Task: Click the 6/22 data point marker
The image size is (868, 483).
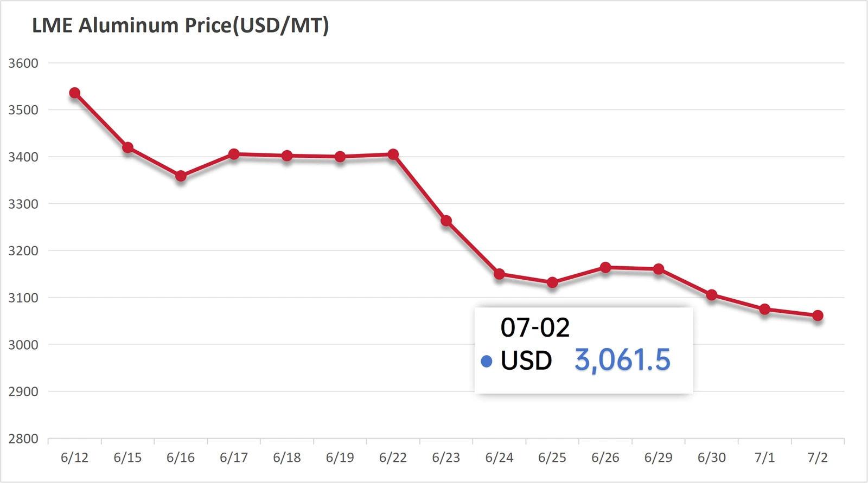Action: pos(393,154)
